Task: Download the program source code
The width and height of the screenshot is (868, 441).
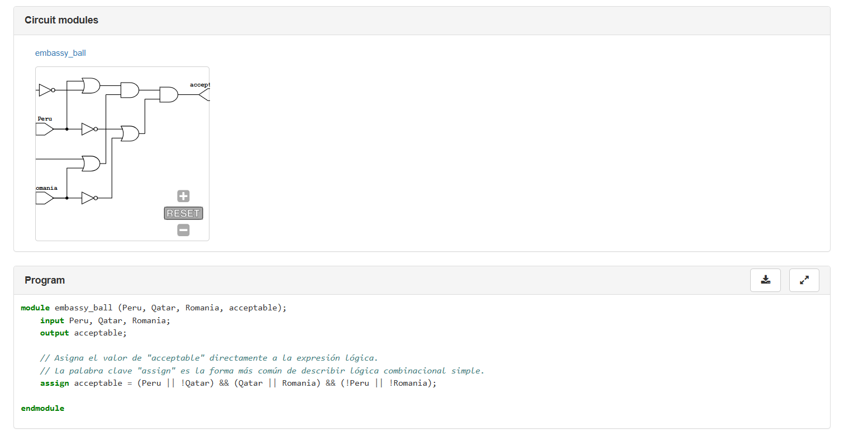Action: pos(765,280)
